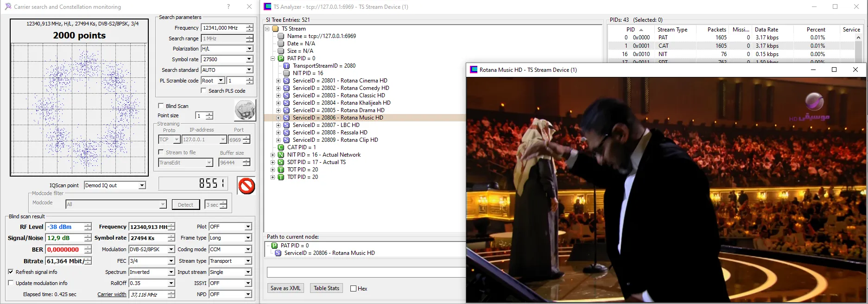This screenshot has height=304, width=868.
Task: Click the TOT PID green T icon
Action: (x=281, y=170)
